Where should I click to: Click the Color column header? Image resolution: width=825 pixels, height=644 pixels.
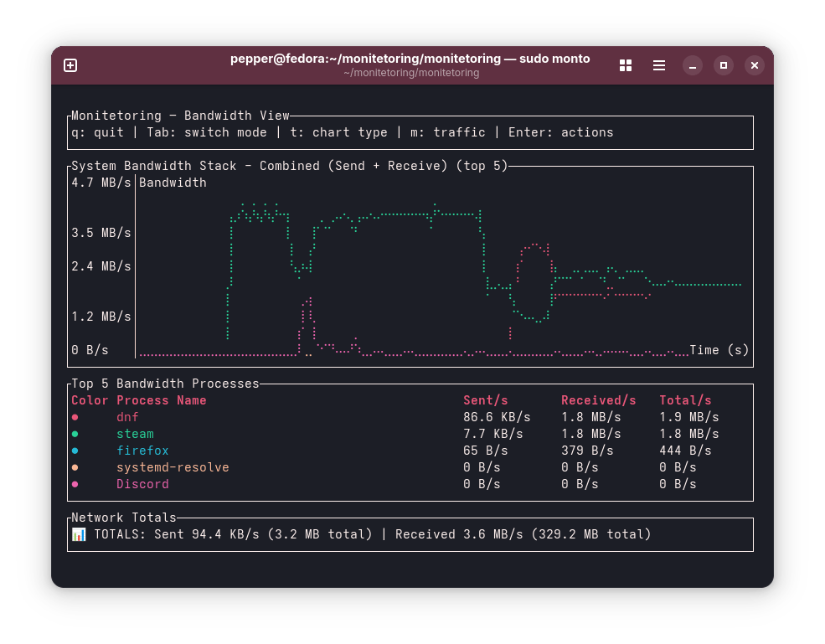pyautogui.click(x=90, y=400)
